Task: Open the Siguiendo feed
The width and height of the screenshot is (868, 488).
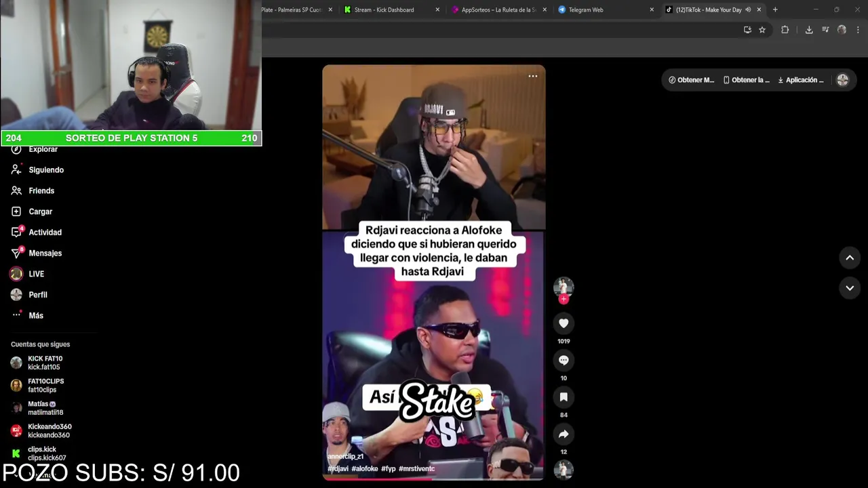Action: pyautogui.click(x=46, y=170)
